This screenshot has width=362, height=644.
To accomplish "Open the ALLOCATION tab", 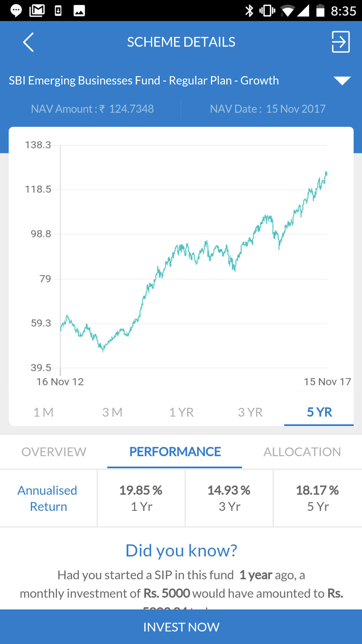I will coord(302,451).
